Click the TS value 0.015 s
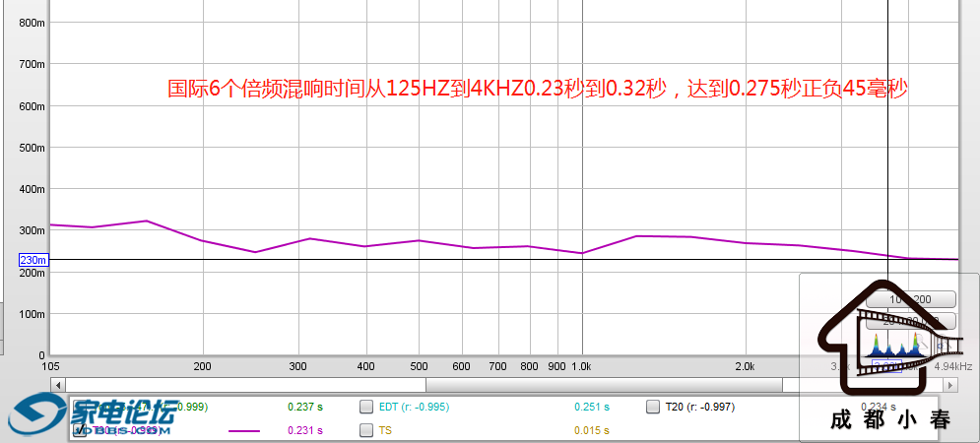Image resolution: width=980 pixels, height=443 pixels. [x=591, y=430]
